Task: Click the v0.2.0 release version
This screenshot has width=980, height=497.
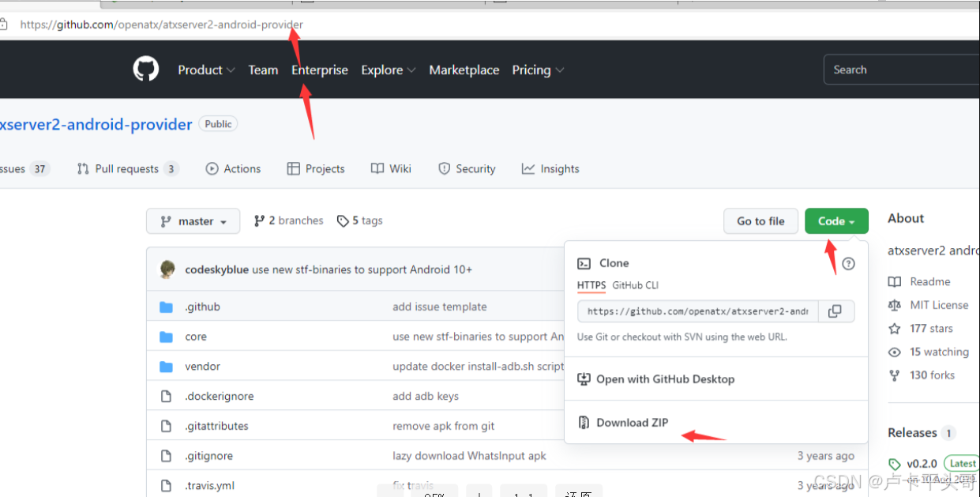Action: (x=922, y=464)
